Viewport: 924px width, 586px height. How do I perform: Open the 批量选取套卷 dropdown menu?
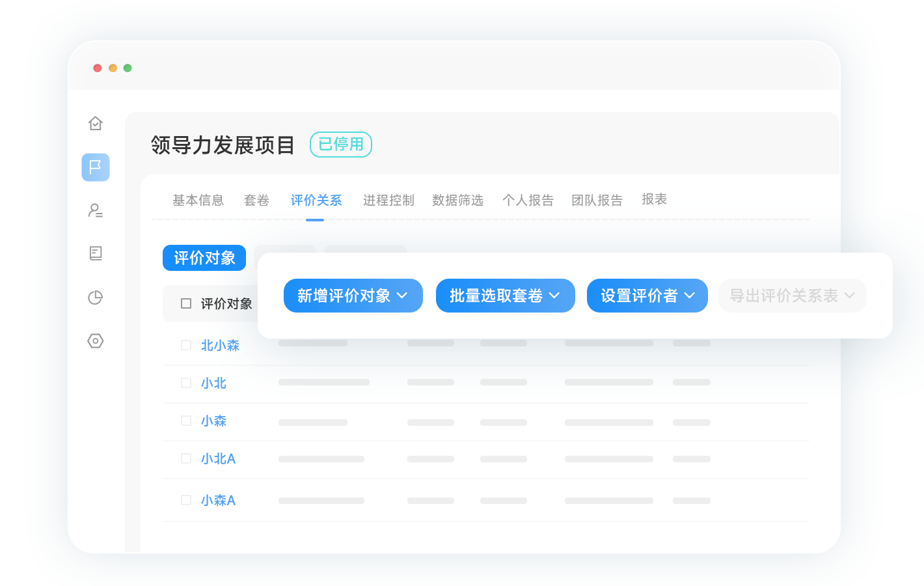coord(505,296)
